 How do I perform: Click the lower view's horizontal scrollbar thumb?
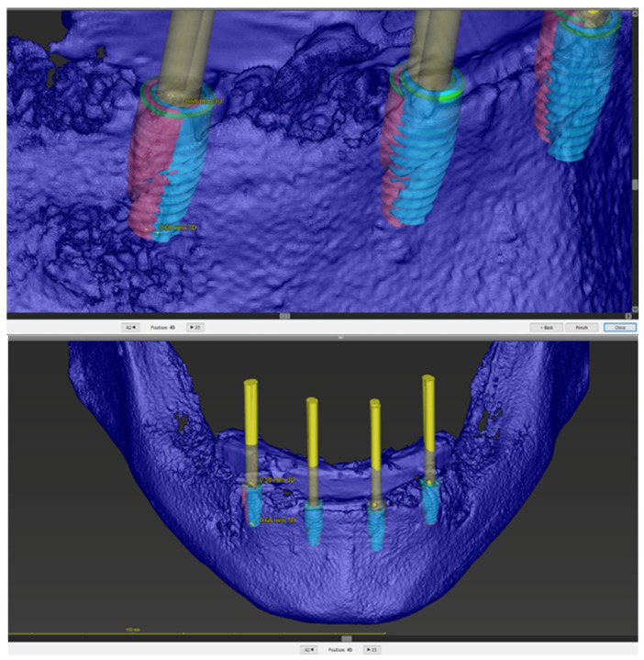point(346,639)
